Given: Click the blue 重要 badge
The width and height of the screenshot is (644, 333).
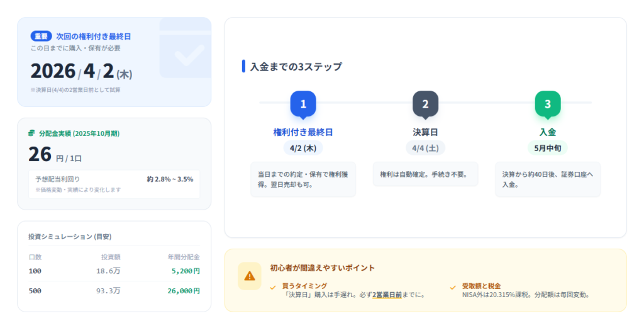Looking at the screenshot, I should tap(41, 37).
